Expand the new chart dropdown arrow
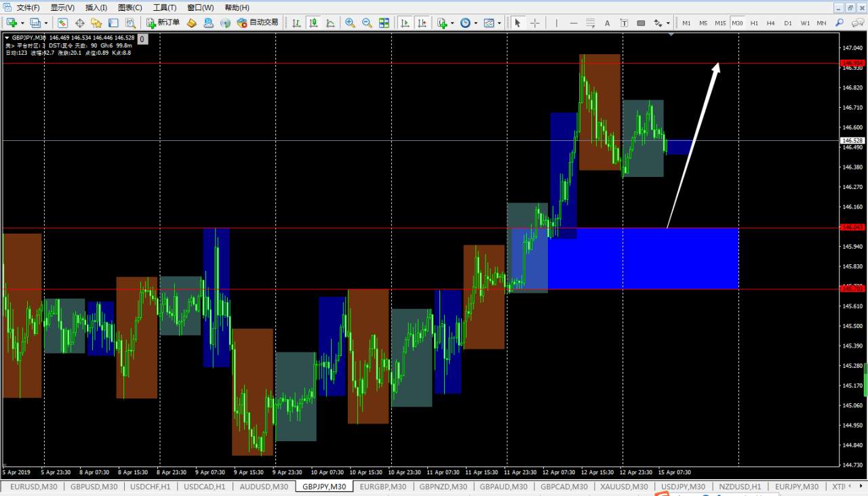Screen dimensions: 868x496 22,23
